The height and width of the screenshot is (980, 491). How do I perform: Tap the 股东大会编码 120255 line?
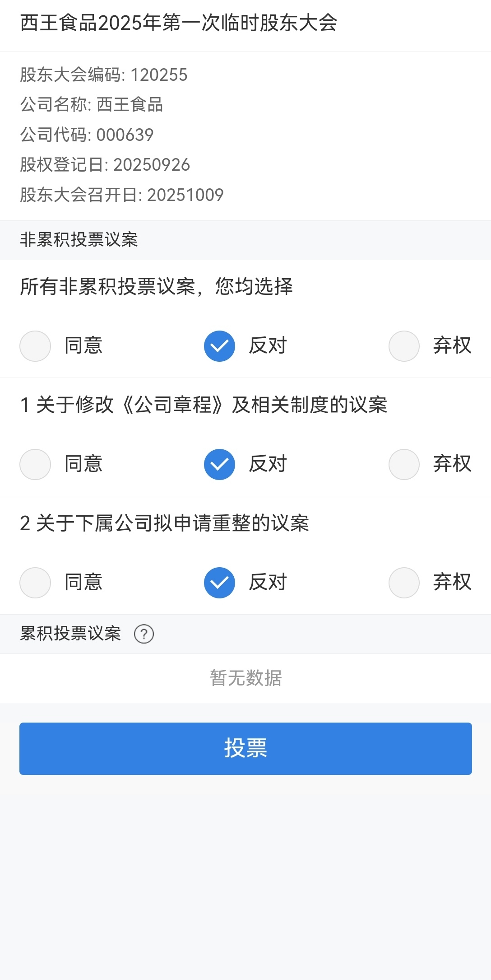tap(104, 75)
